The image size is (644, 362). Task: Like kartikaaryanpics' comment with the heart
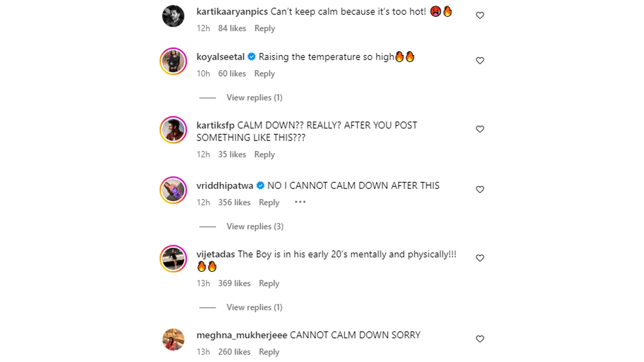[480, 16]
